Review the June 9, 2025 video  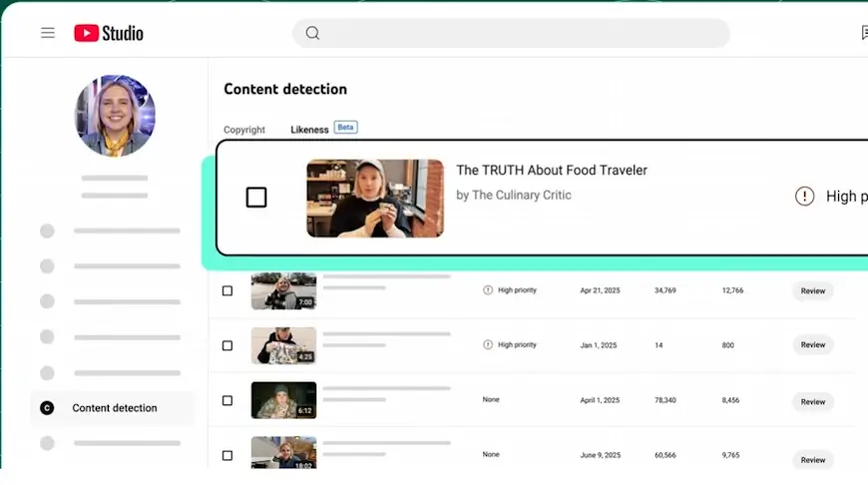(812, 459)
